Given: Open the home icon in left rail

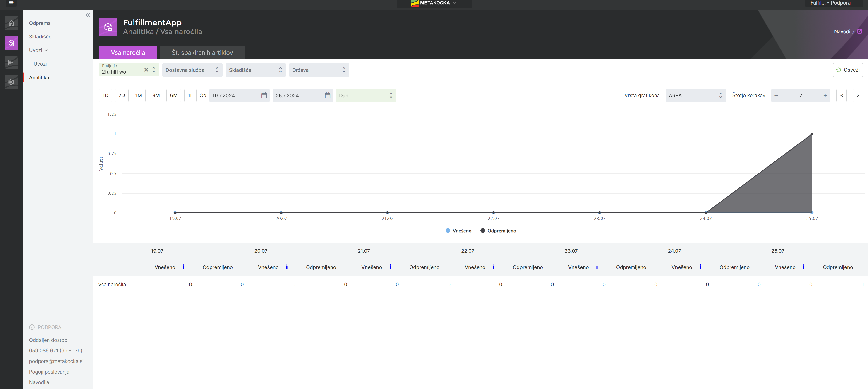Looking at the screenshot, I should [x=11, y=23].
